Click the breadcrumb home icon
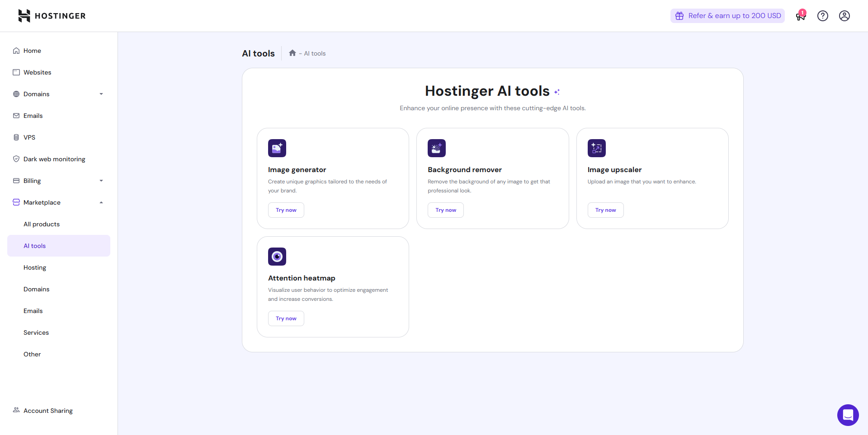868x435 pixels. pos(292,53)
